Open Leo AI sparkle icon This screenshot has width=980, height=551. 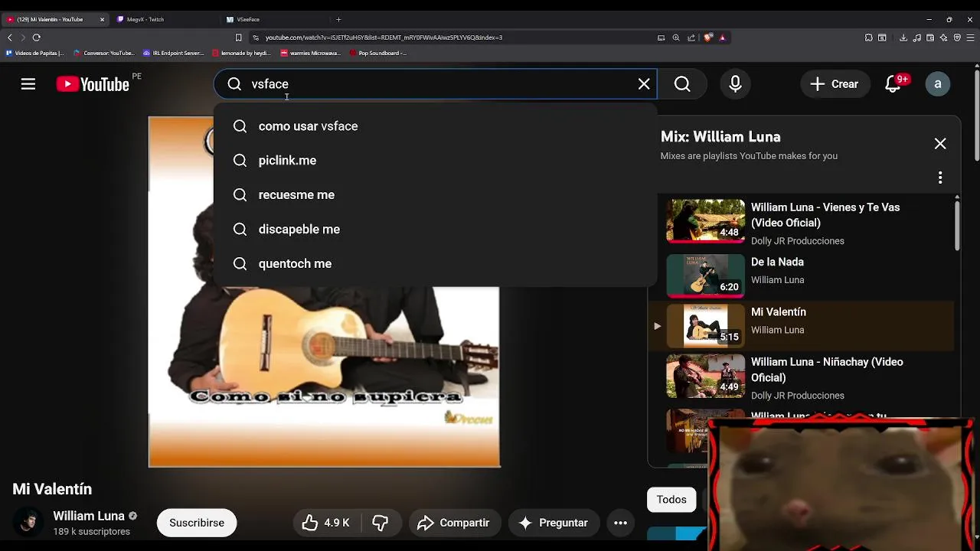(x=943, y=37)
